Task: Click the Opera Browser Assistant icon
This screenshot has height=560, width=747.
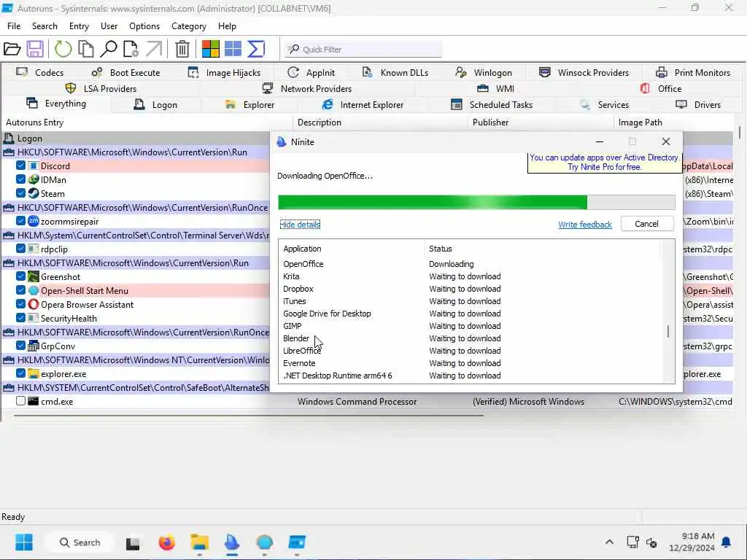Action: (34, 304)
